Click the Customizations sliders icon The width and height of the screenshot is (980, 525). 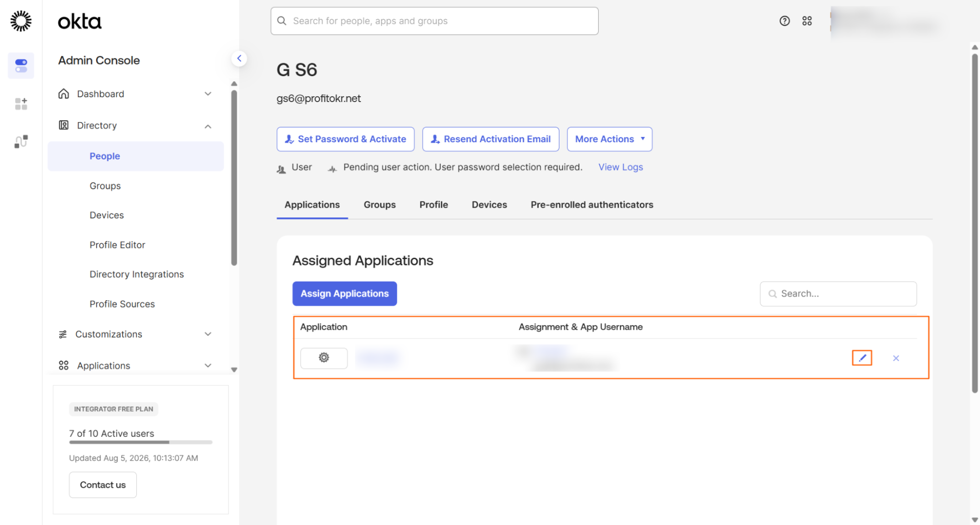[x=63, y=334]
